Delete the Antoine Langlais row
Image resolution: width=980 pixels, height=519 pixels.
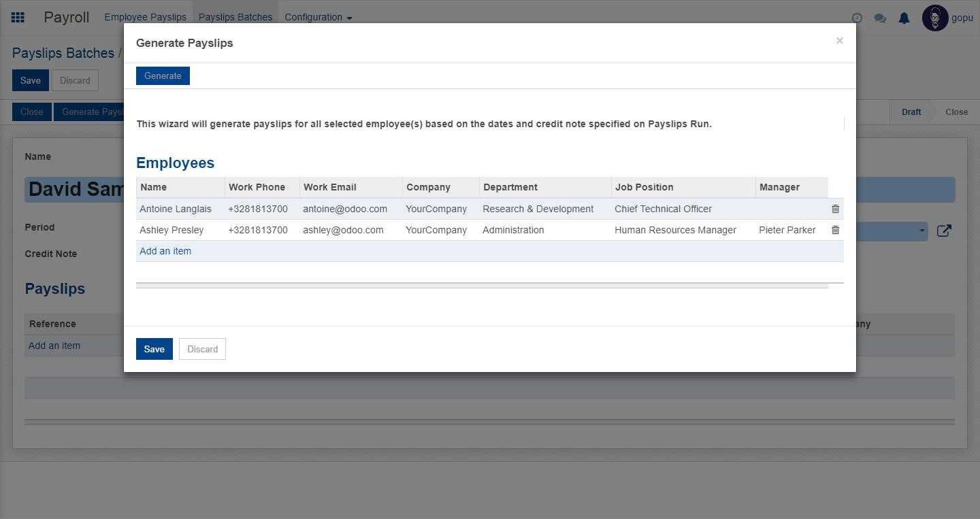[835, 209]
